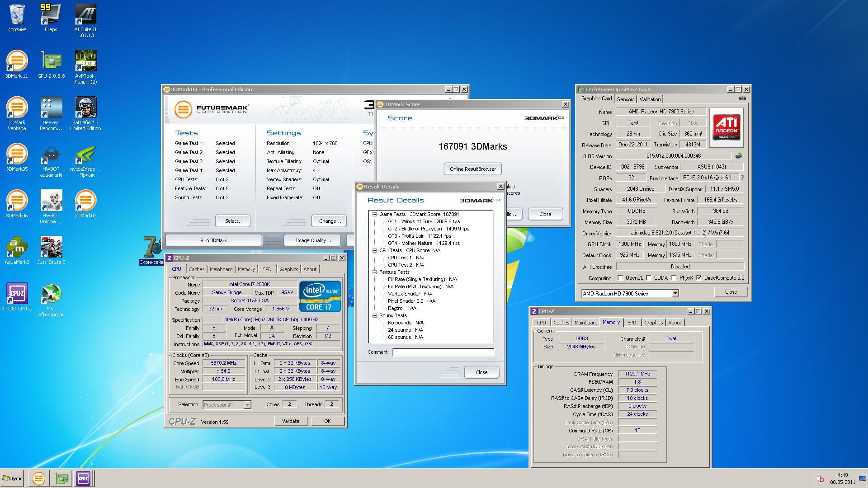868x488 pixels.
Task: Open the Fraps desktop icon
Action: click(x=51, y=18)
